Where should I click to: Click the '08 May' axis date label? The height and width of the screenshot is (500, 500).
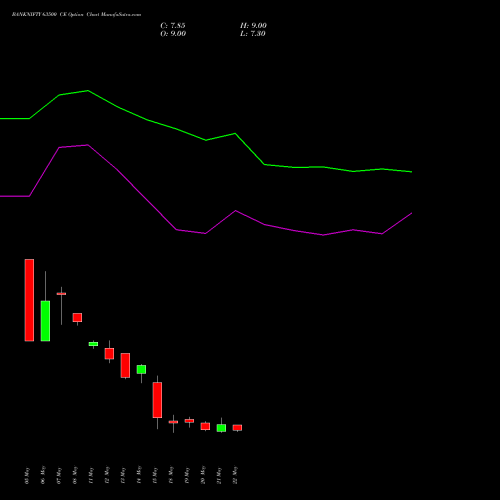pos(75,475)
